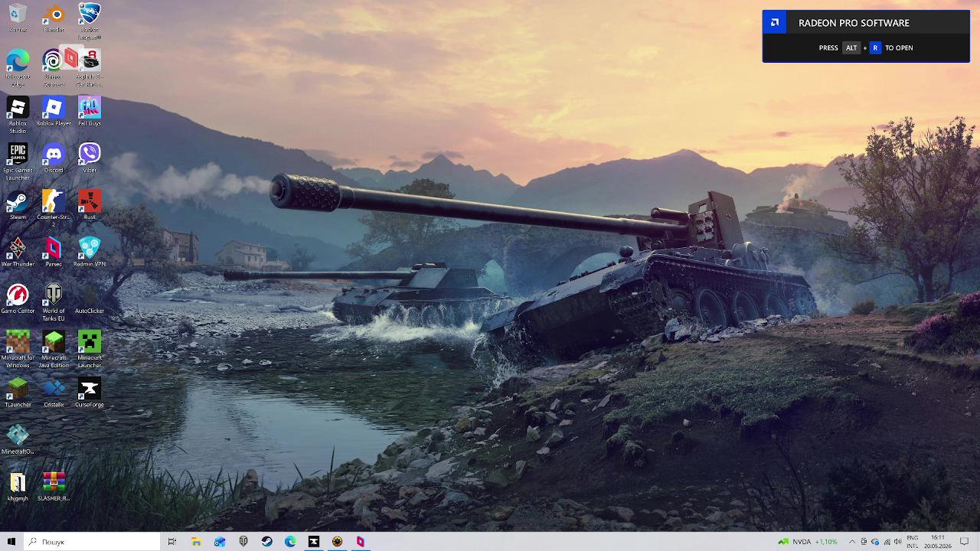Select the Steam desktop icon
This screenshot has height=551, width=980.
point(18,205)
